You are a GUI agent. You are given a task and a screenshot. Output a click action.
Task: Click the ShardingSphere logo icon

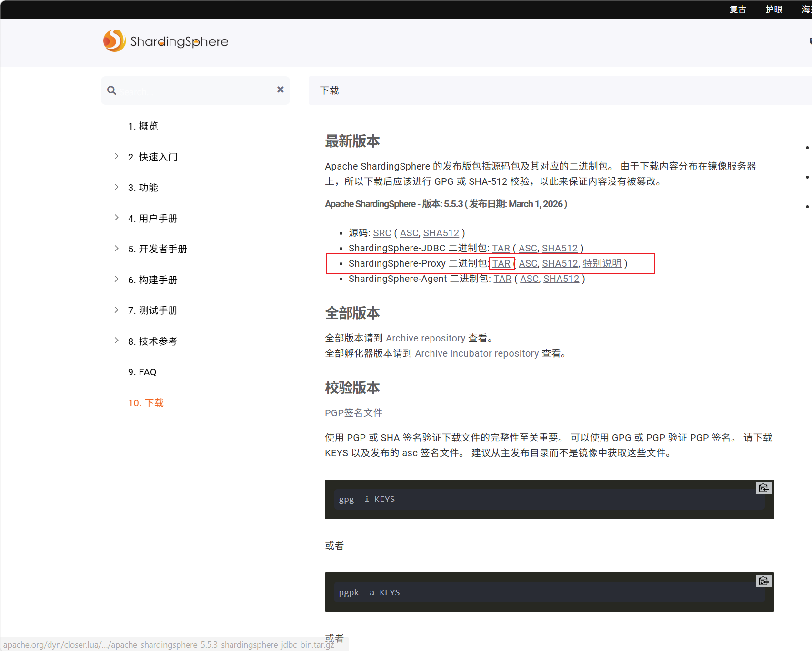pos(114,41)
